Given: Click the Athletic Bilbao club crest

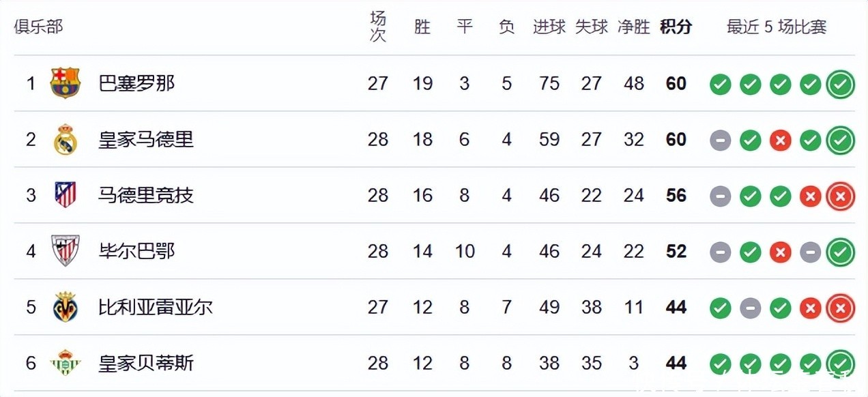Looking at the screenshot, I should point(66,251).
